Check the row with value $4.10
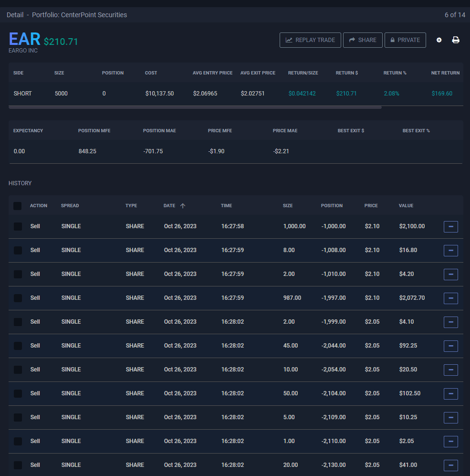This screenshot has width=470, height=476. pos(18,322)
